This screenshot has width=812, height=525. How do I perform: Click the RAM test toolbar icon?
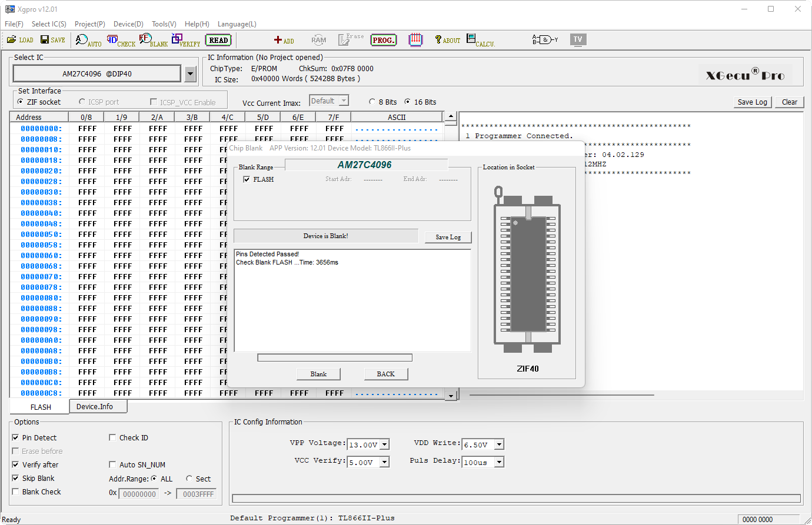(x=318, y=40)
